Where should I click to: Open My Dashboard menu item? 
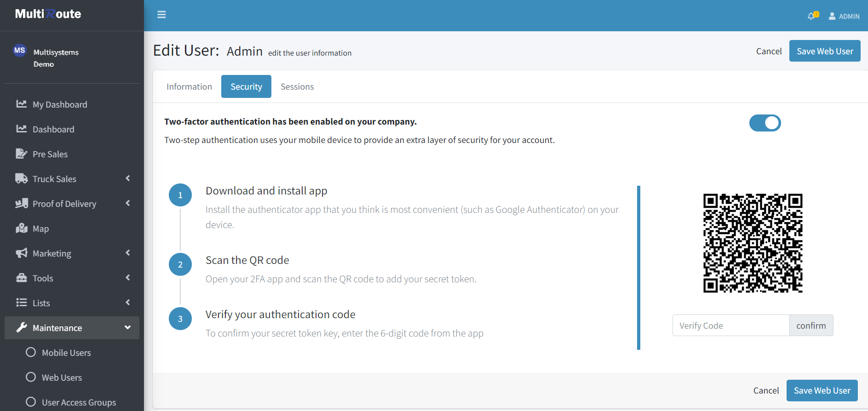72,104
